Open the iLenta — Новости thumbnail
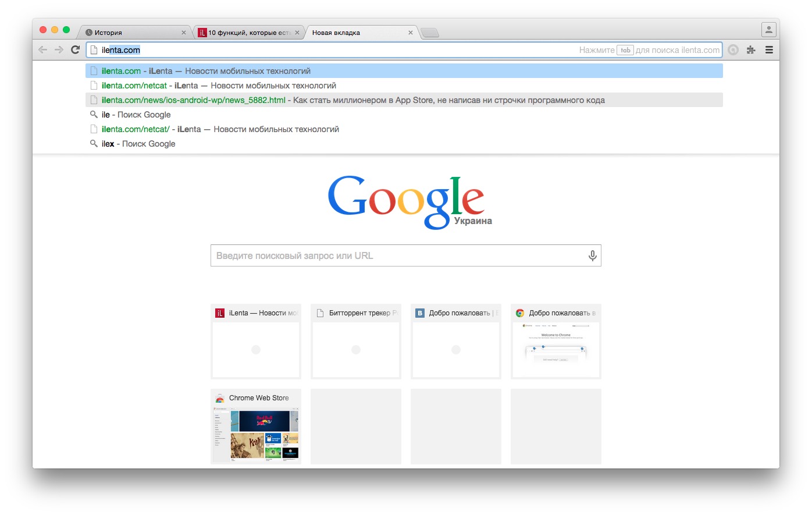 [x=256, y=342]
